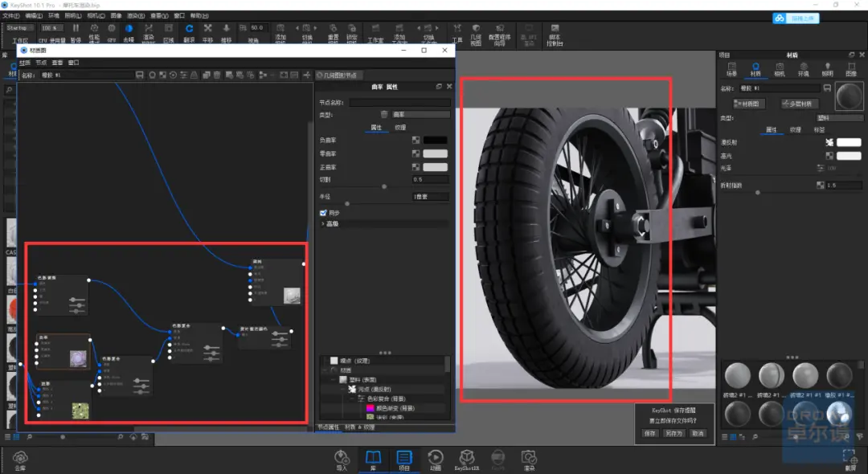Screen dimensions: 868x474
Task: Open the Tools (工具) ribbon icon
Action: point(457,33)
